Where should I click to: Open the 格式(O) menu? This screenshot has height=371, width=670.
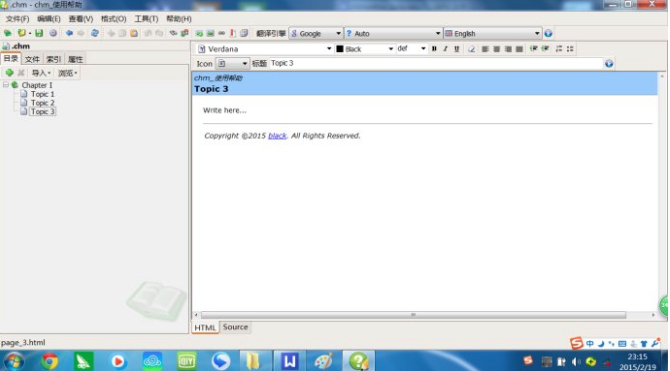tap(113, 19)
